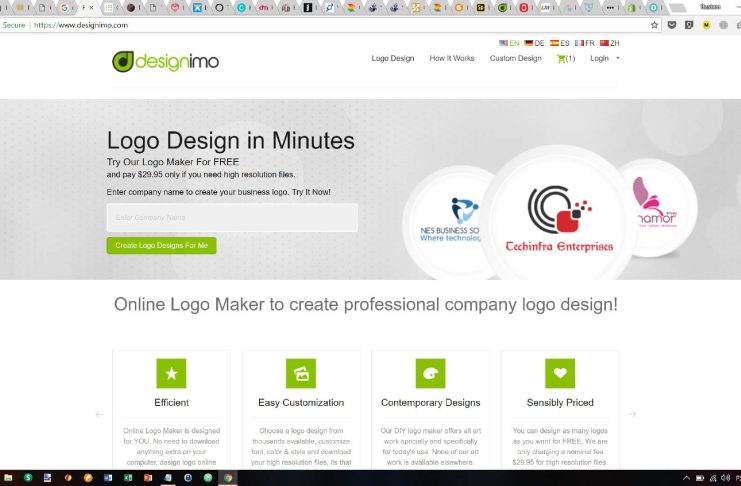Open PowerPoint from the taskbar
Viewport: 741px width, 486px height.
148,478
